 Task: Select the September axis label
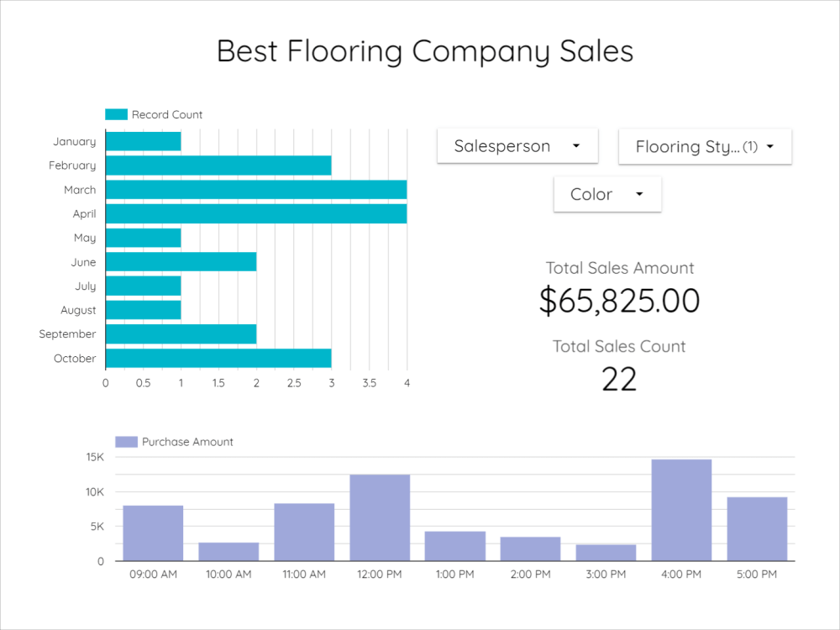(67, 333)
